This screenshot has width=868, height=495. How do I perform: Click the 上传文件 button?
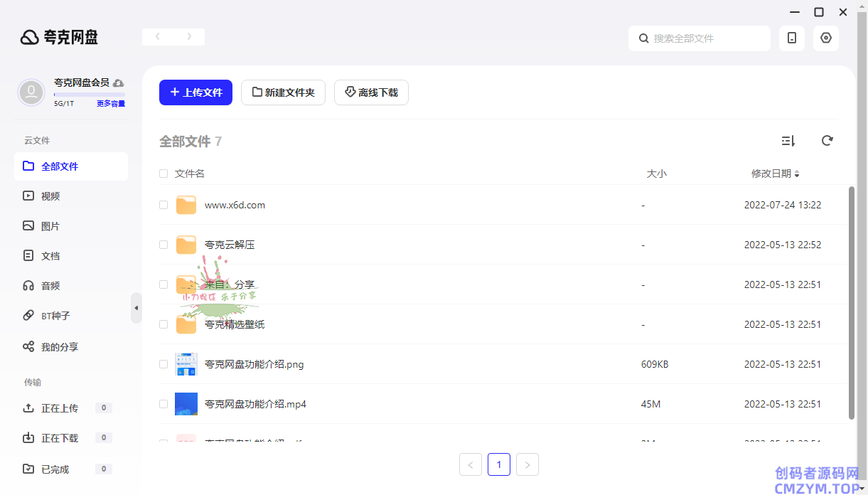195,92
